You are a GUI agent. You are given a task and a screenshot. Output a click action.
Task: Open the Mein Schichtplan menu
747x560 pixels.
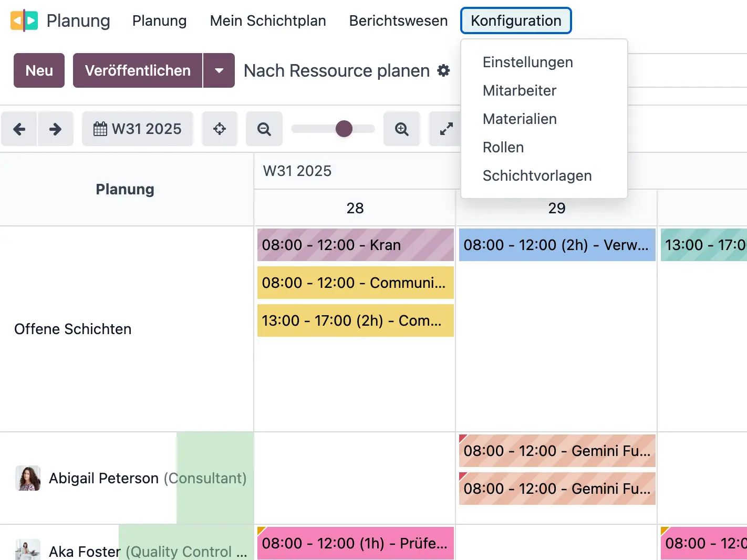[x=267, y=20]
